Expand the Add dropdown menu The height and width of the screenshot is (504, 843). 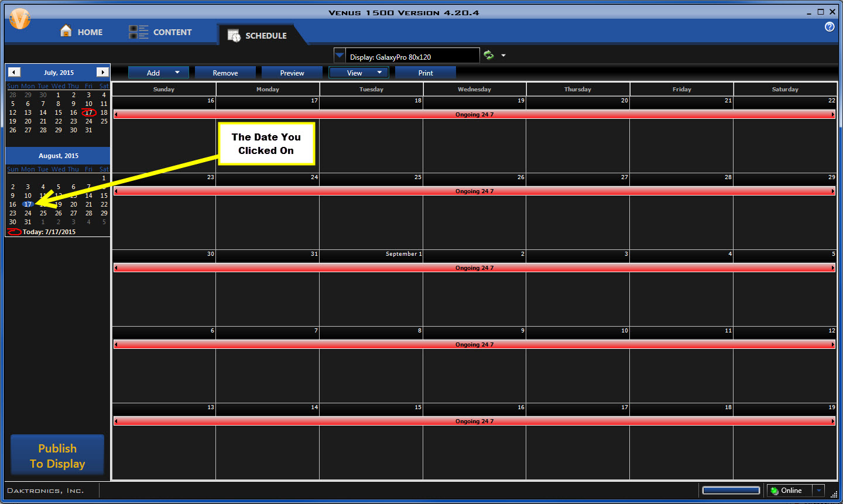(x=177, y=73)
